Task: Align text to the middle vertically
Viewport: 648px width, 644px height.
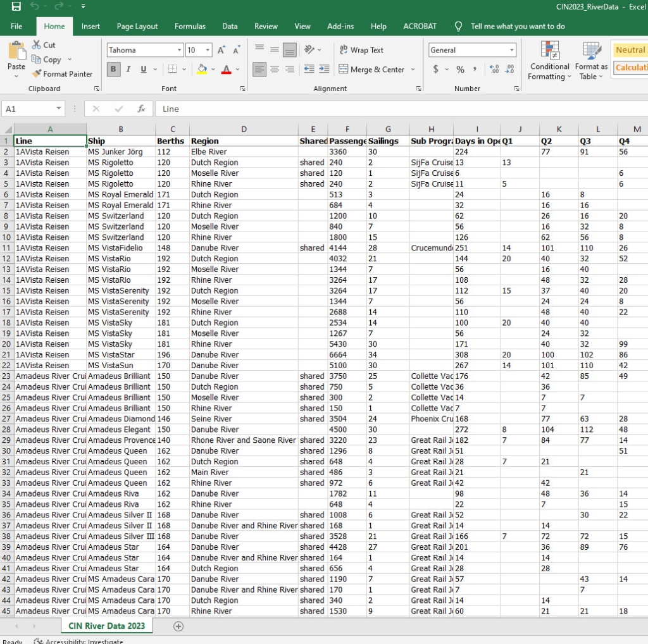Action: click(275, 49)
